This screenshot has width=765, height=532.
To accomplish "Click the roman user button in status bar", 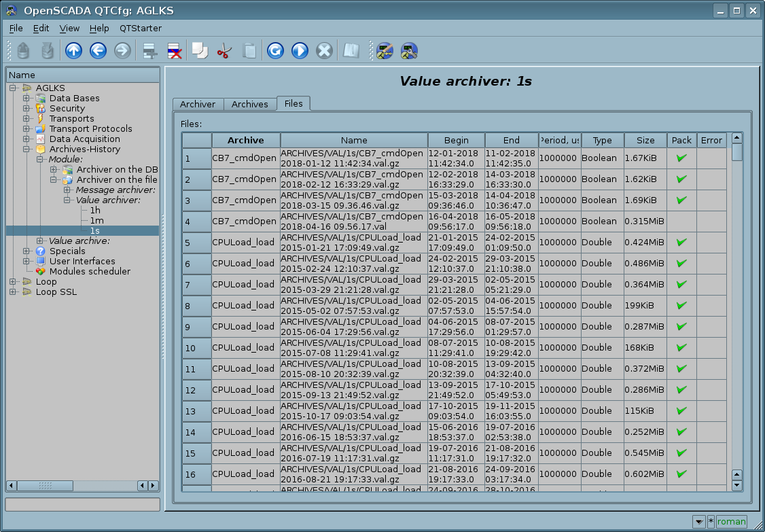I will pyautogui.click(x=731, y=522).
